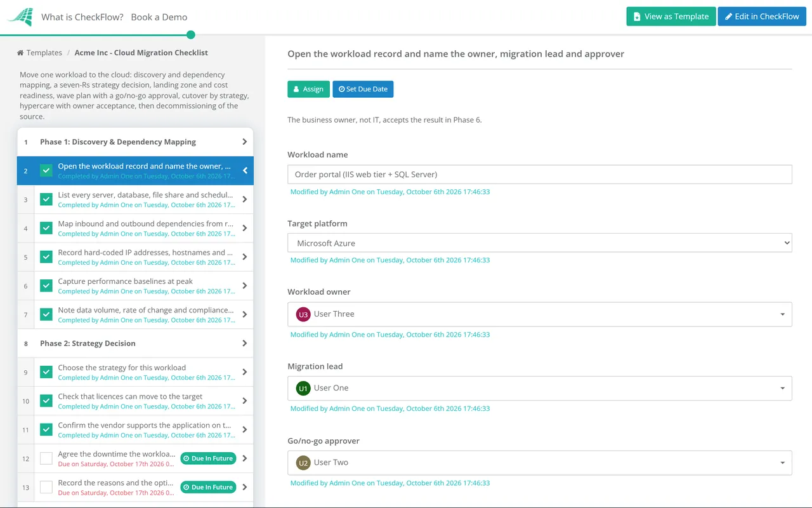This screenshot has width=812, height=508.
Task: Click the home icon beside Templates breadcrumb
Action: (20, 53)
